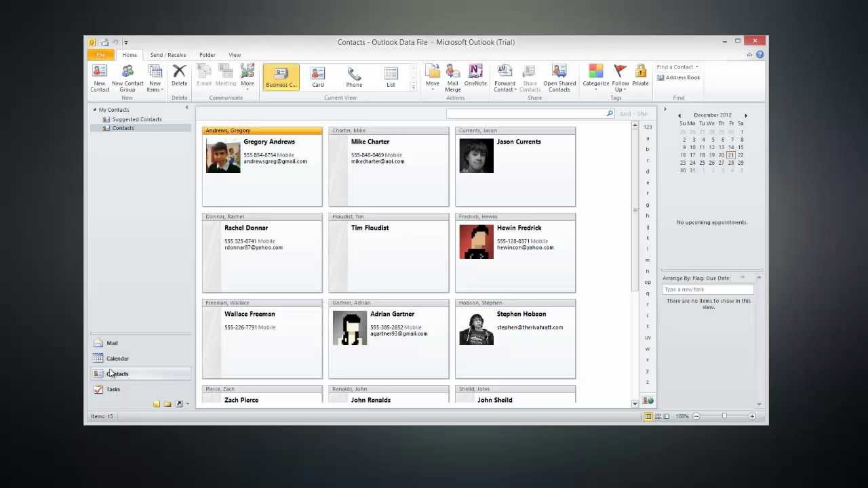The width and height of the screenshot is (868, 488).
Task: Open the Move dropdown
Action: click(433, 78)
